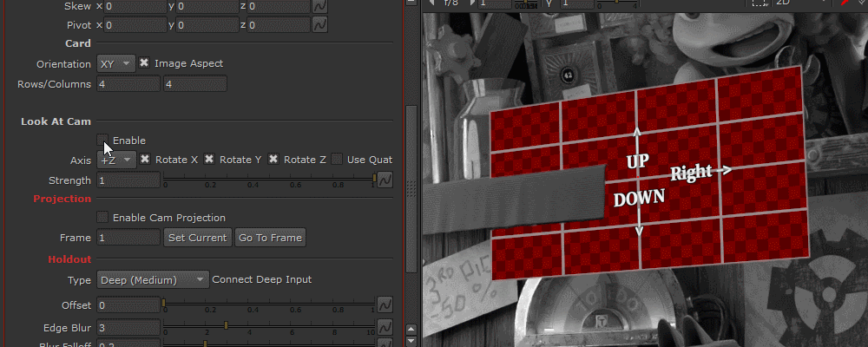Click the Strength value field

point(128,180)
